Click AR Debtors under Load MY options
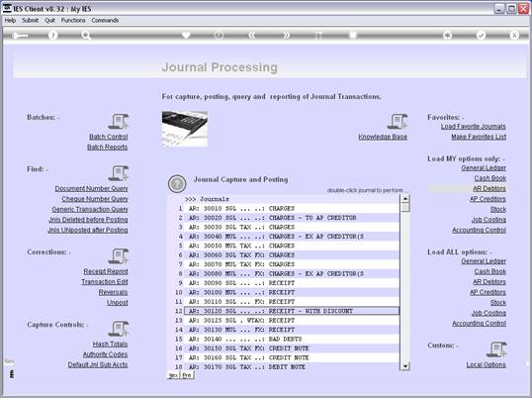Image resolution: width=532 pixels, height=398 pixels. coord(489,188)
